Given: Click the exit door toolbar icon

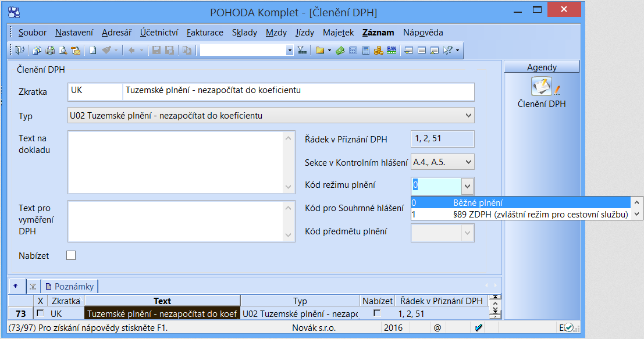Looking at the screenshot, I should tap(19, 51).
